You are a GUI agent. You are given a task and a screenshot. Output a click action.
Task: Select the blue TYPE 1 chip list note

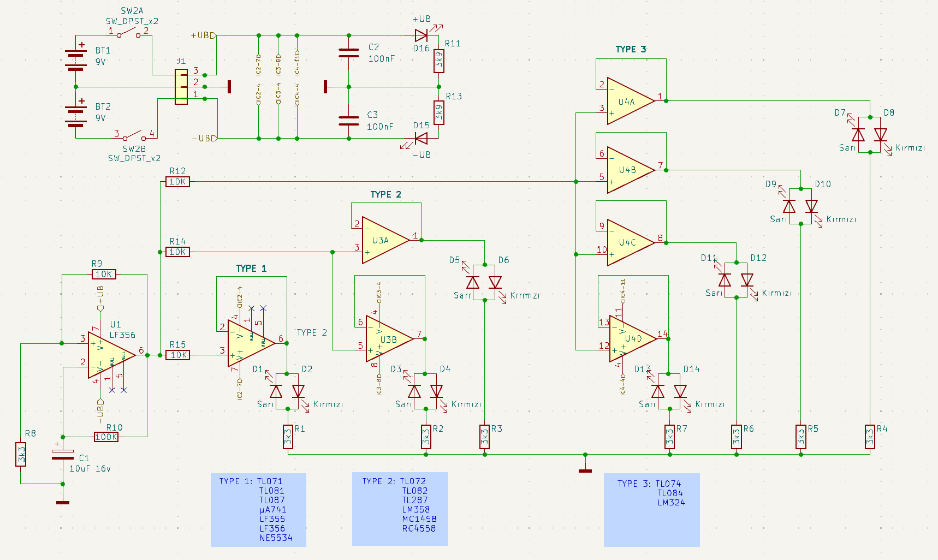(x=258, y=510)
